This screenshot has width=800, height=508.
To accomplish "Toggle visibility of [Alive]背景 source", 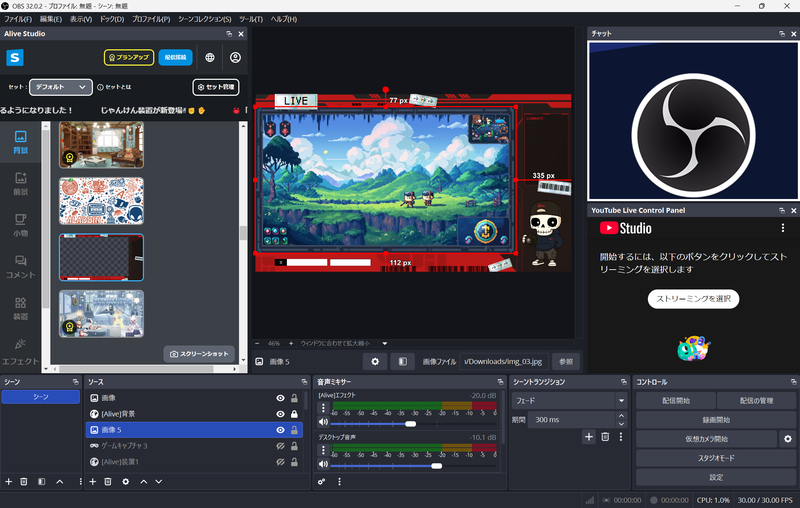I will 280,414.
